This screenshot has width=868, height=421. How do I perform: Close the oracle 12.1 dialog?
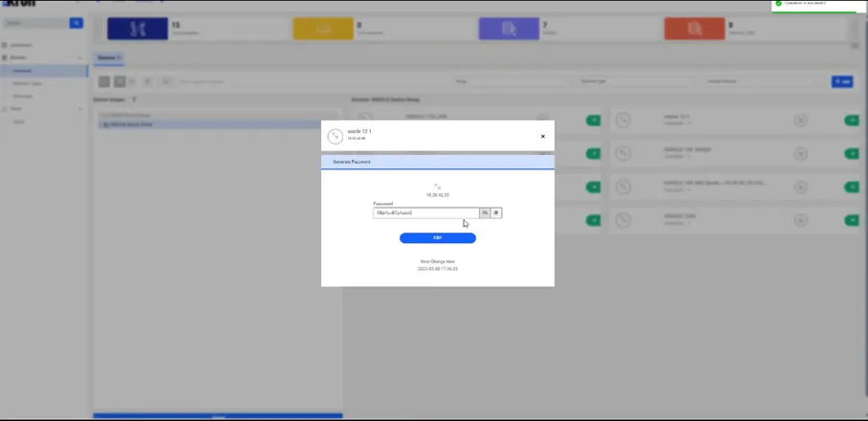pyautogui.click(x=543, y=136)
